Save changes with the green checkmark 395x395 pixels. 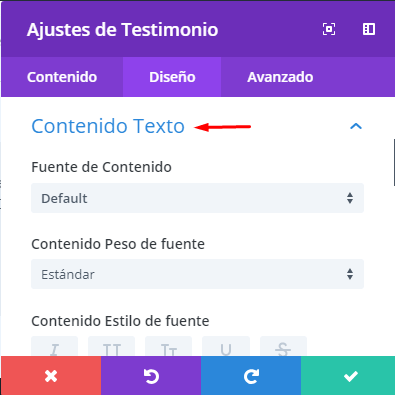pyautogui.click(x=348, y=376)
